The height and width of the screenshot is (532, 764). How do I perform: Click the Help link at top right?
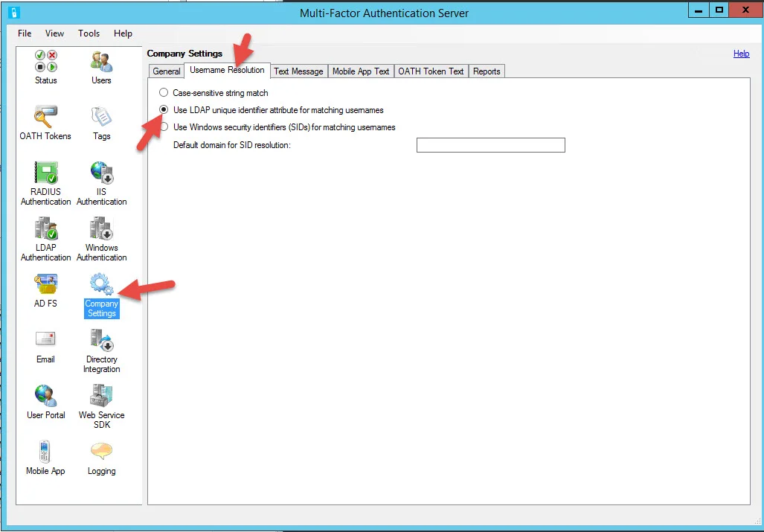(741, 54)
